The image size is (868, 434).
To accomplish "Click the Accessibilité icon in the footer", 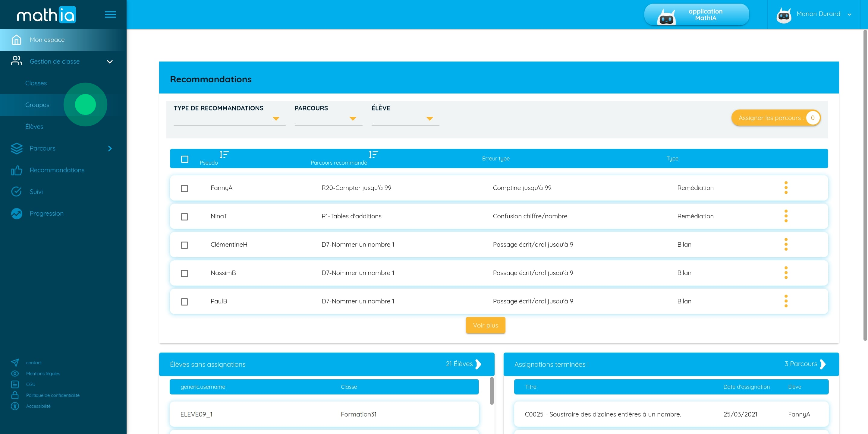I will click(x=15, y=406).
